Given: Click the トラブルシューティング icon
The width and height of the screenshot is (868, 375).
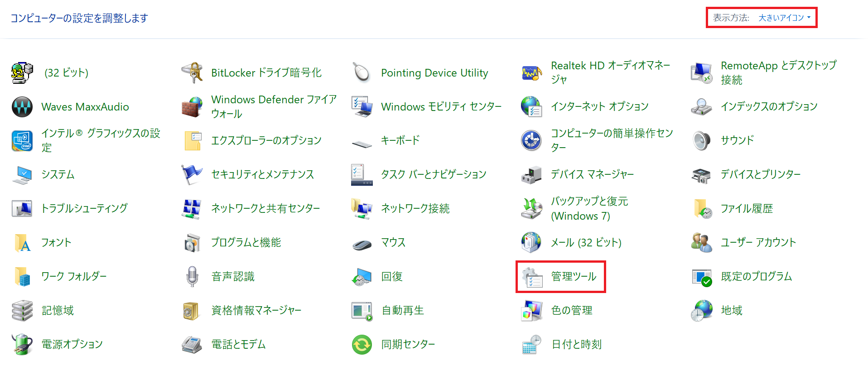Looking at the screenshot, I should [x=22, y=208].
